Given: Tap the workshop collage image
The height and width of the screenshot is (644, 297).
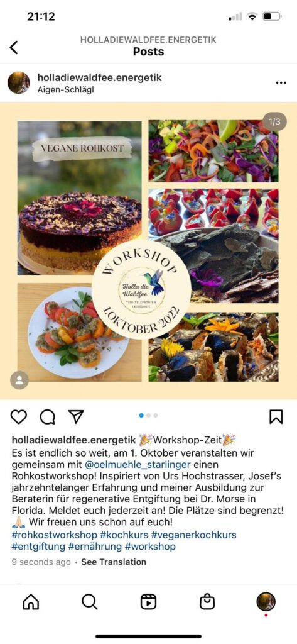Looking at the screenshot, I should (x=148, y=250).
